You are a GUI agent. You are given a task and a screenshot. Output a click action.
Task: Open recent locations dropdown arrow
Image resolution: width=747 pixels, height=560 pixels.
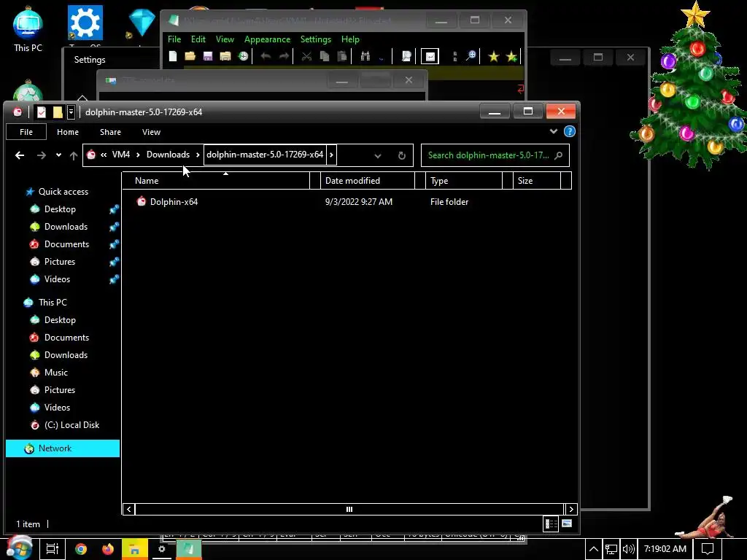[58, 155]
